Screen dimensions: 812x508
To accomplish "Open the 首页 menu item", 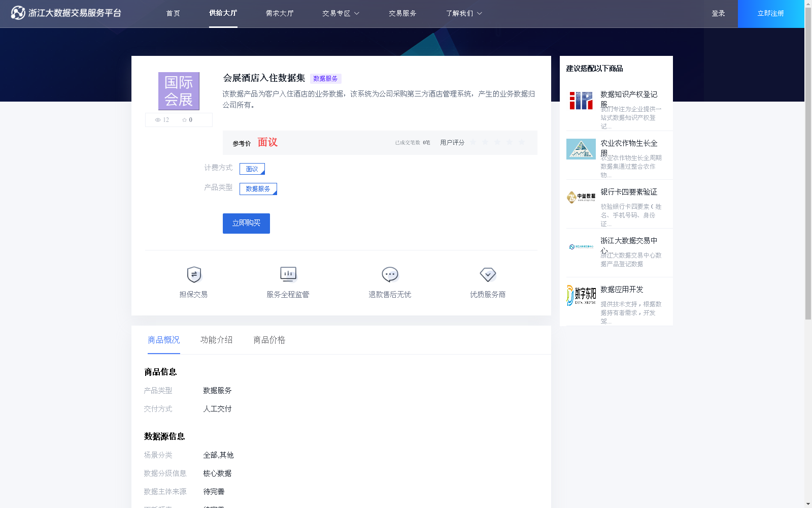I will point(173,13).
